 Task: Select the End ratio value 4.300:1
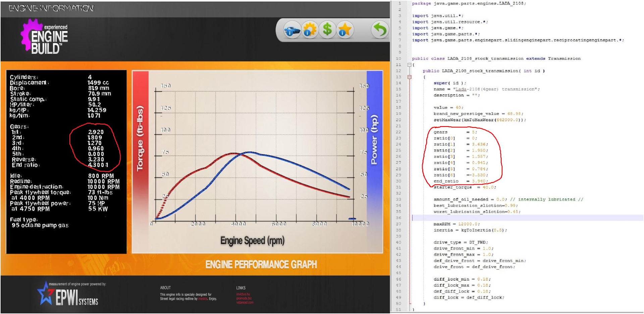98,165
